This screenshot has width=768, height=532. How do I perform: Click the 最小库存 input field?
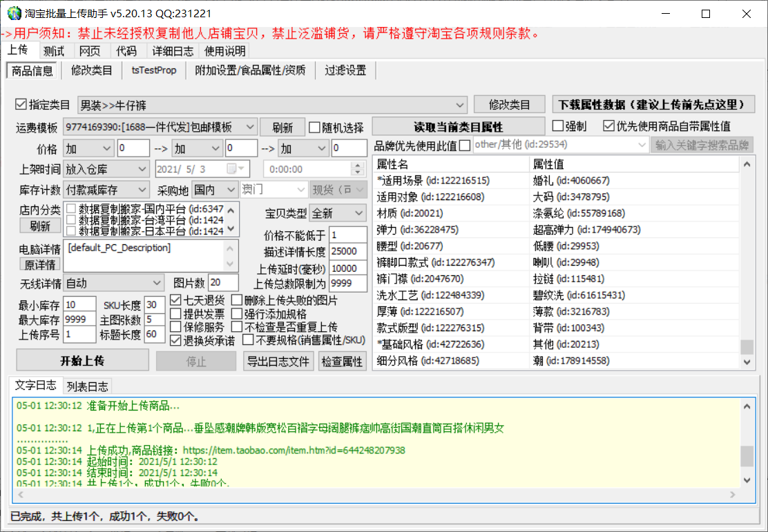click(x=79, y=304)
